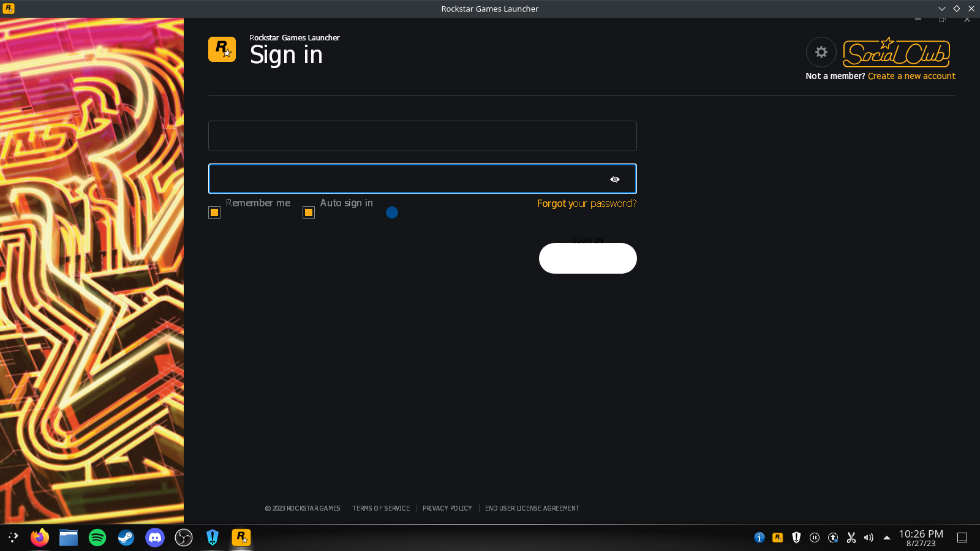The height and width of the screenshot is (551, 980).
Task: Close the Rockstar Games Launcher window
Action: [x=971, y=9]
